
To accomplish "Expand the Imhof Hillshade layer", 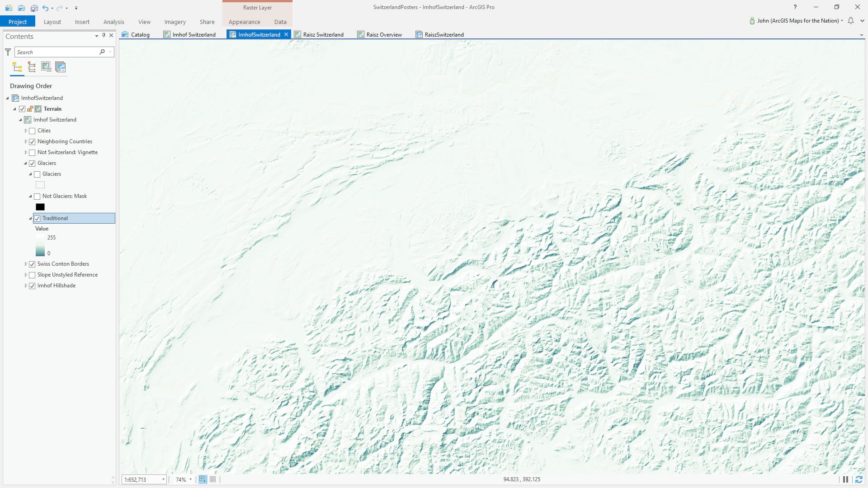I will (x=26, y=286).
